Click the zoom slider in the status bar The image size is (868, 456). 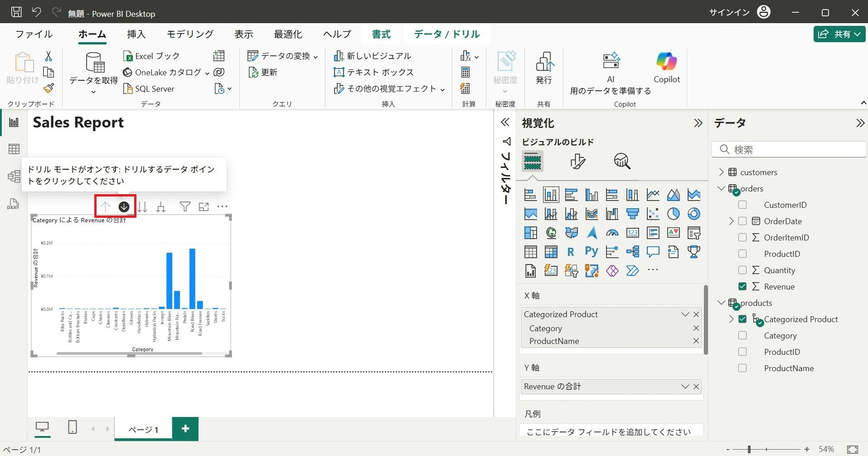767,449
